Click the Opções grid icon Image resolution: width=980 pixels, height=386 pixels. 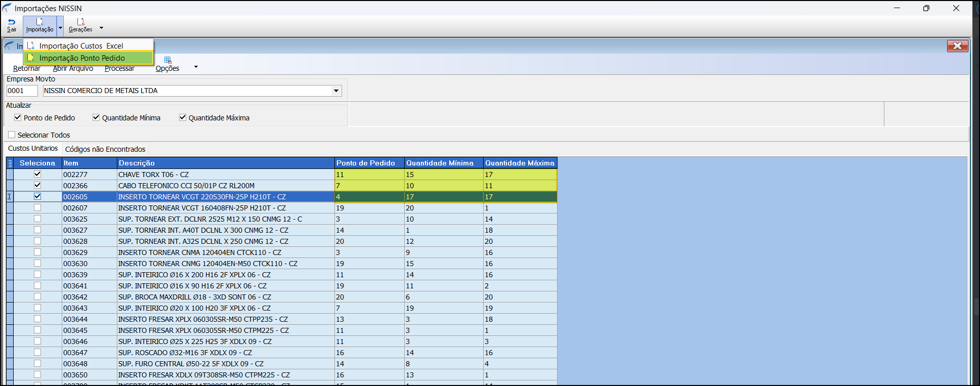pyautogui.click(x=167, y=60)
